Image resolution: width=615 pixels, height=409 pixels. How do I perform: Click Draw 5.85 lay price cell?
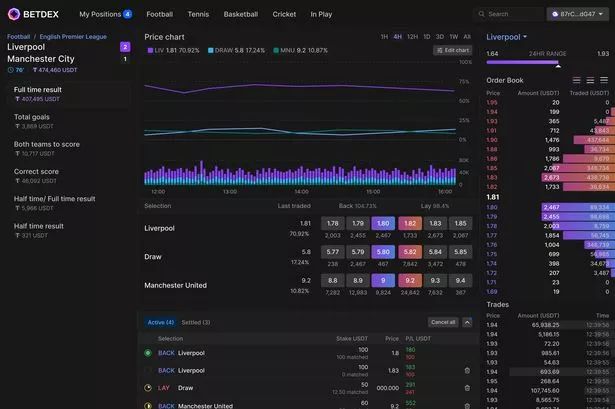click(x=460, y=252)
